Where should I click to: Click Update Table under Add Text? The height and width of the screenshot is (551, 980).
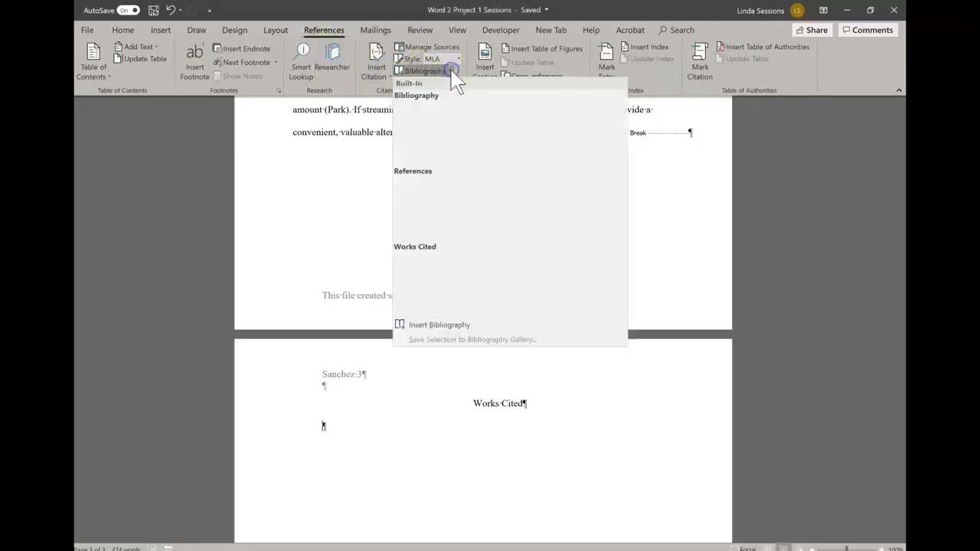[x=140, y=59]
